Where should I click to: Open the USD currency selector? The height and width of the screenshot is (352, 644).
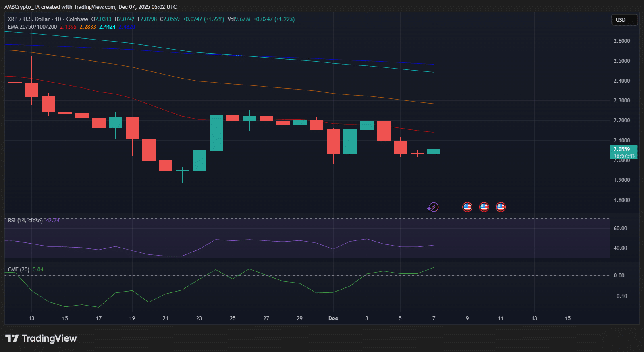click(x=624, y=20)
